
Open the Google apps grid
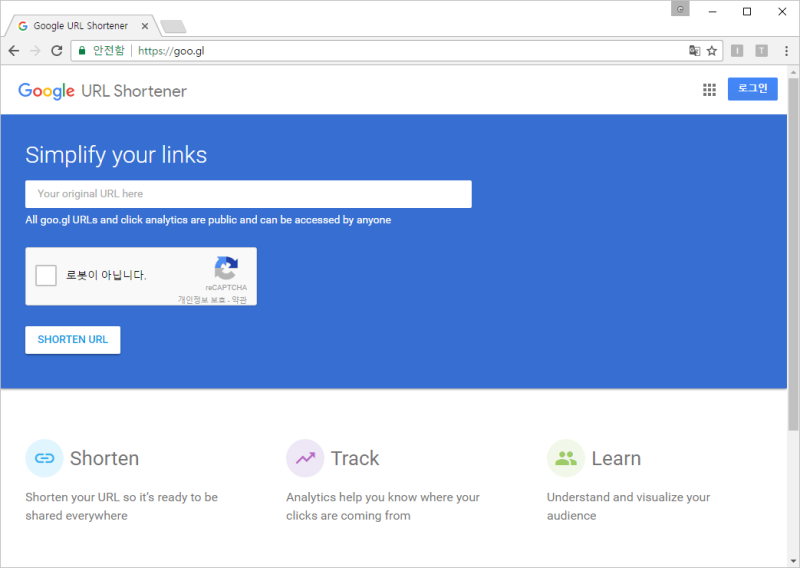(709, 90)
